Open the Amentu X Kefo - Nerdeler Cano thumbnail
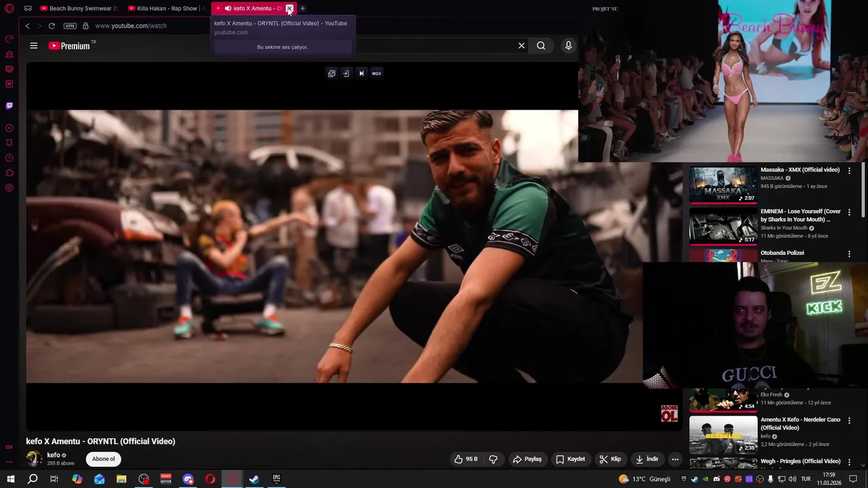This screenshot has width=868, height=488. [x=723, y=434]
